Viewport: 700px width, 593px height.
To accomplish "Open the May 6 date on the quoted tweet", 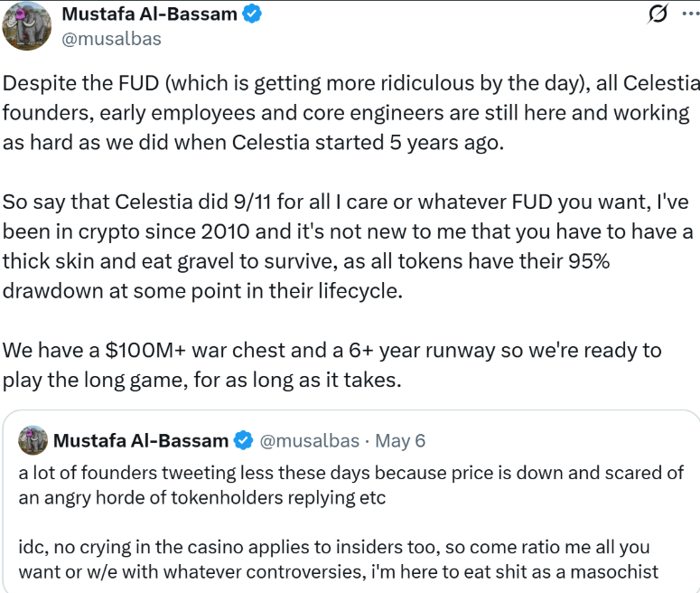I will [x=400, y=441].
